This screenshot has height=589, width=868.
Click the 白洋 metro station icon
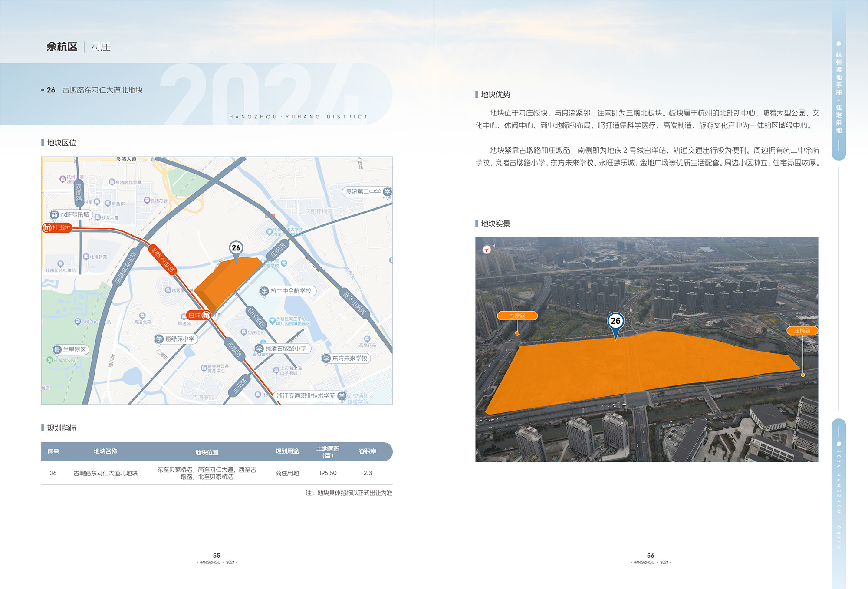[x=206, y=315]
